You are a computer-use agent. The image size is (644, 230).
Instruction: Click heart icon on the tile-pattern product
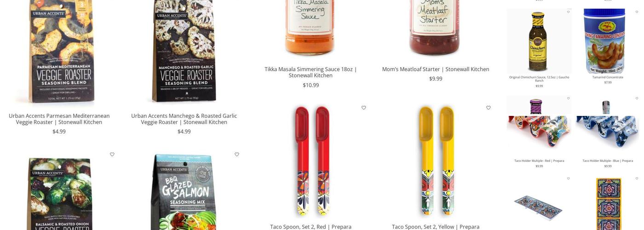[x=637, y=178]
